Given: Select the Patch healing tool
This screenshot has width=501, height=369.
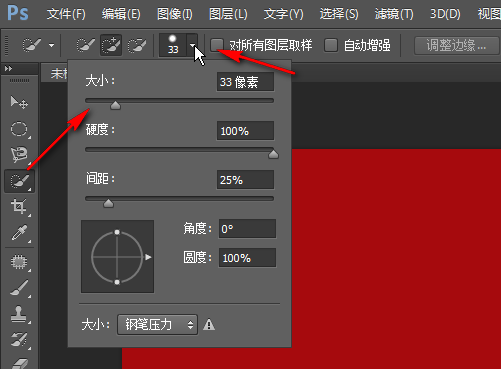Looking at the screenshot, I should tap(19, 262).
